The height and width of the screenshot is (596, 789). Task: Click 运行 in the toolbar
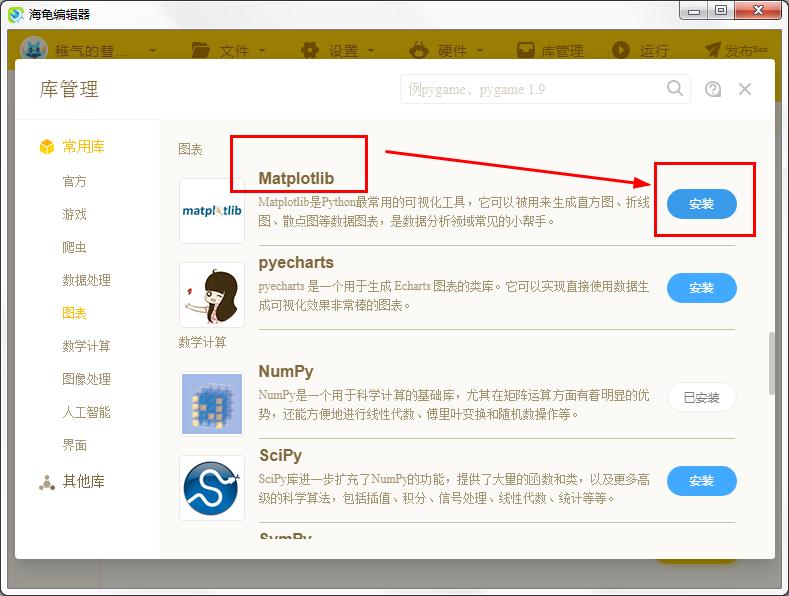[x=654, y=50]
